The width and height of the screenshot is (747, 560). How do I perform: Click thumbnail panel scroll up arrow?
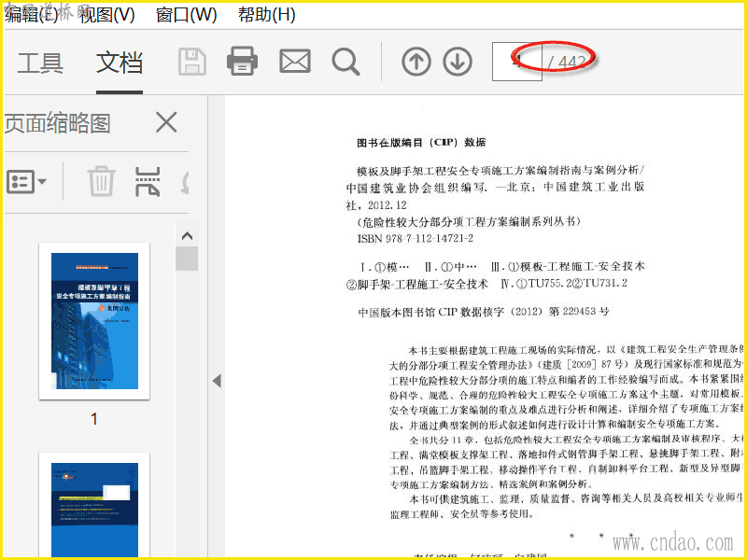pos(188,236)
